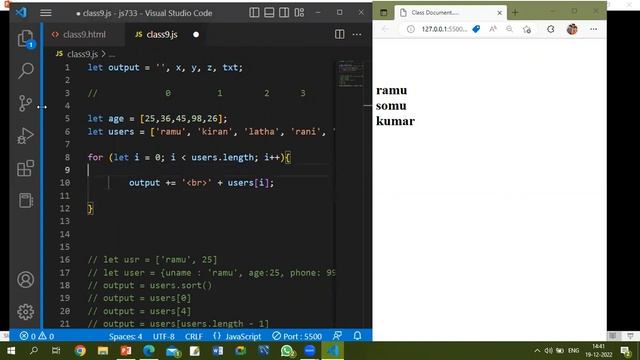Change file encoding UTF-8

click(164, 336)
